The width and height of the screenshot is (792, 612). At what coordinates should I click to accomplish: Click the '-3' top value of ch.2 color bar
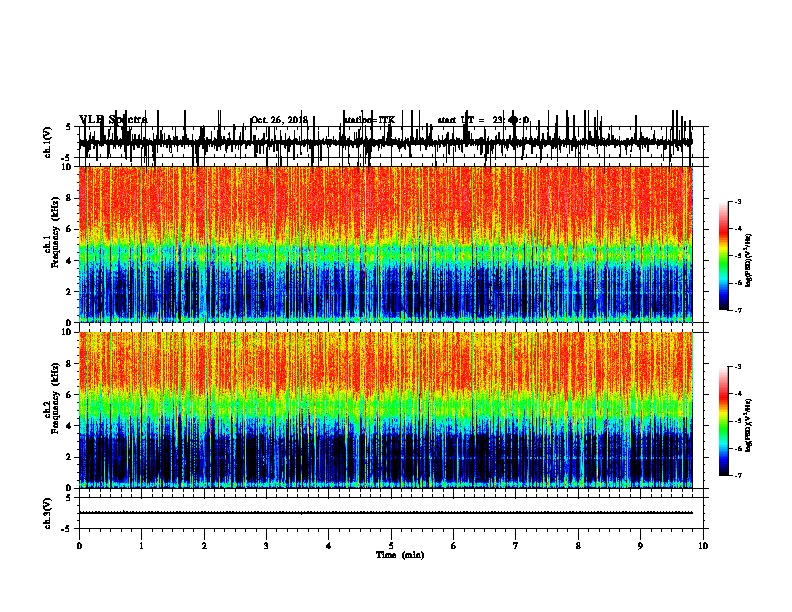pyautogui.click(x=737, y=367)
